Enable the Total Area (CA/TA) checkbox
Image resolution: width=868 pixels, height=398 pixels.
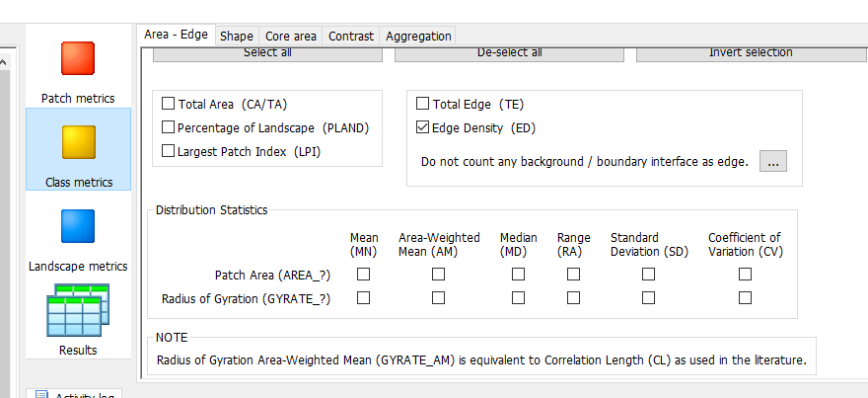click(169, 104)
